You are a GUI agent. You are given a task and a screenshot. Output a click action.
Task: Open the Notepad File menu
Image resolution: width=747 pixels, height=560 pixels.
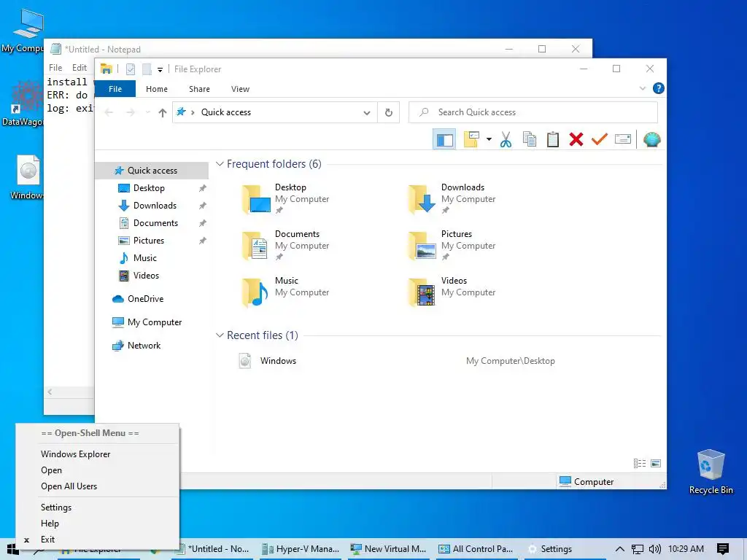55,68
